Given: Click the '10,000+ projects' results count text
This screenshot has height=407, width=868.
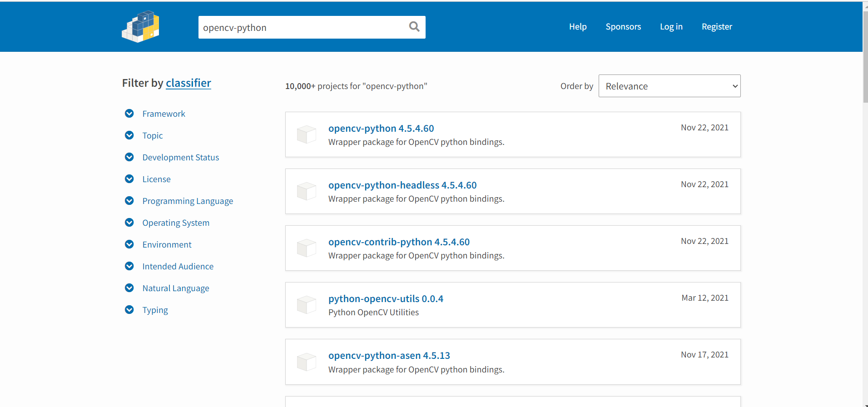Looking at the screenshot, I should (x=356, y=86).
